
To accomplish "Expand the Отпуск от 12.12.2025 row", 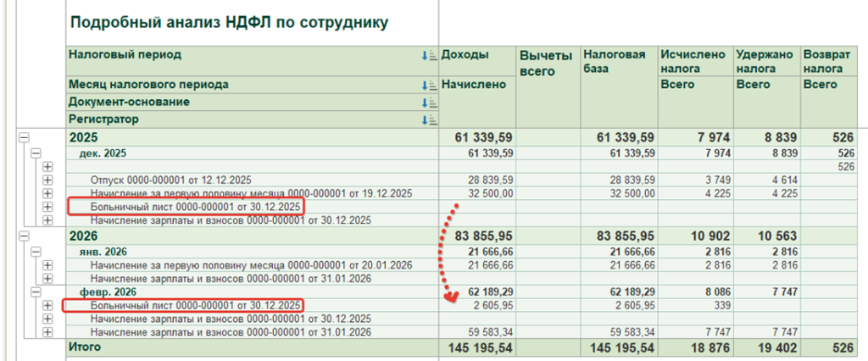I will click(x=47, y=180).
